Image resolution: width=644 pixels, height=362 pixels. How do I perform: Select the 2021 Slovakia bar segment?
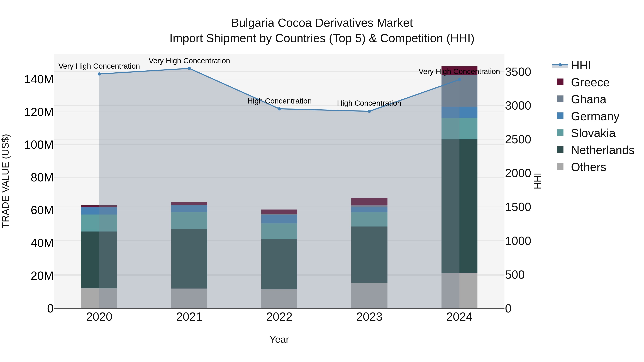tap(189, 220)
